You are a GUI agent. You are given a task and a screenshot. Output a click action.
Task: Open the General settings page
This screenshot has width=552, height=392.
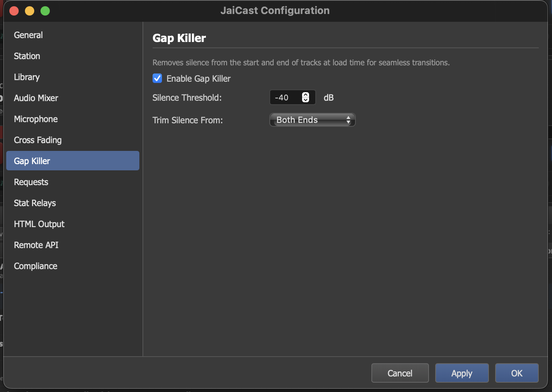coord(73,35)
